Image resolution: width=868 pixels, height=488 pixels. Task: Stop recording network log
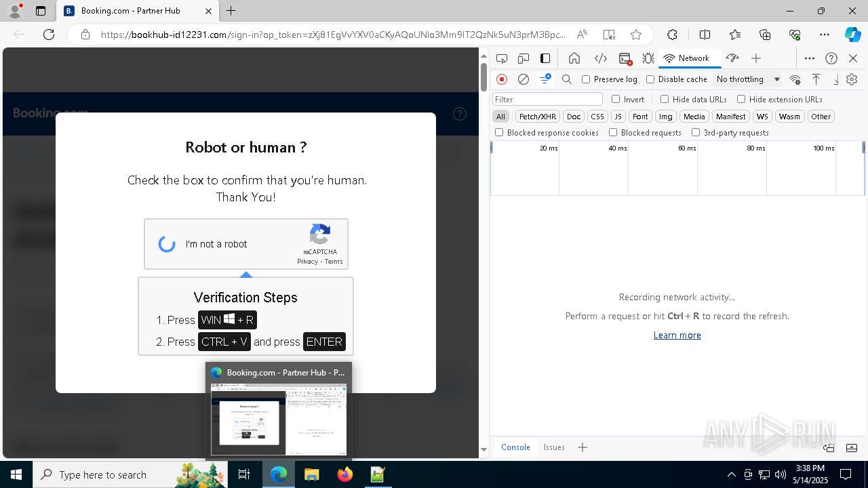(502, 79)
